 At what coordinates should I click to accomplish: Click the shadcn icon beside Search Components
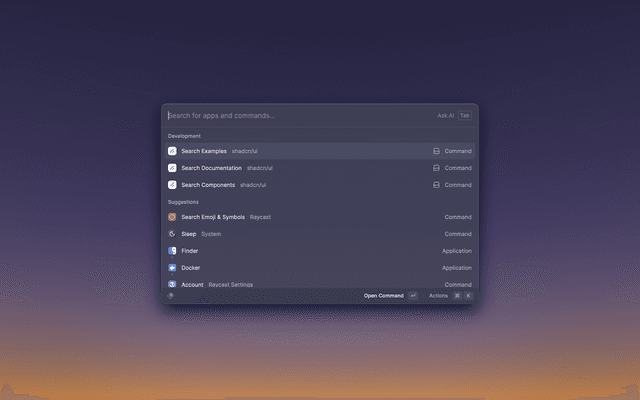pos(172,185)
